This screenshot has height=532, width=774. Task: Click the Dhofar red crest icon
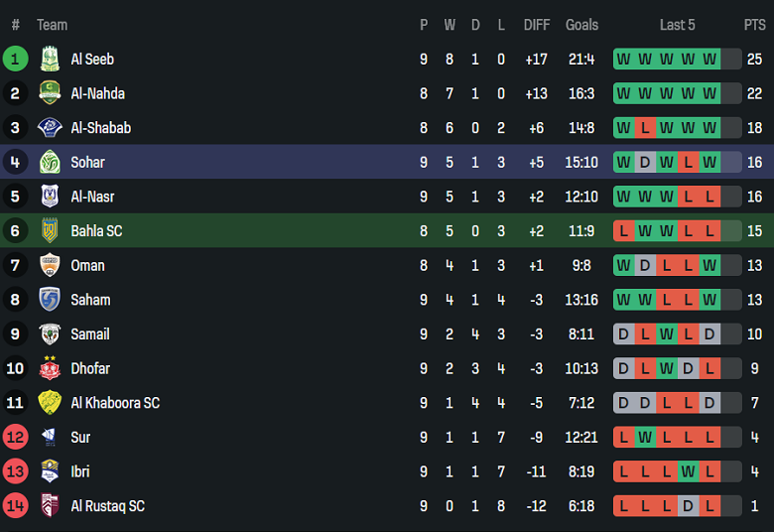click(50, 368)
